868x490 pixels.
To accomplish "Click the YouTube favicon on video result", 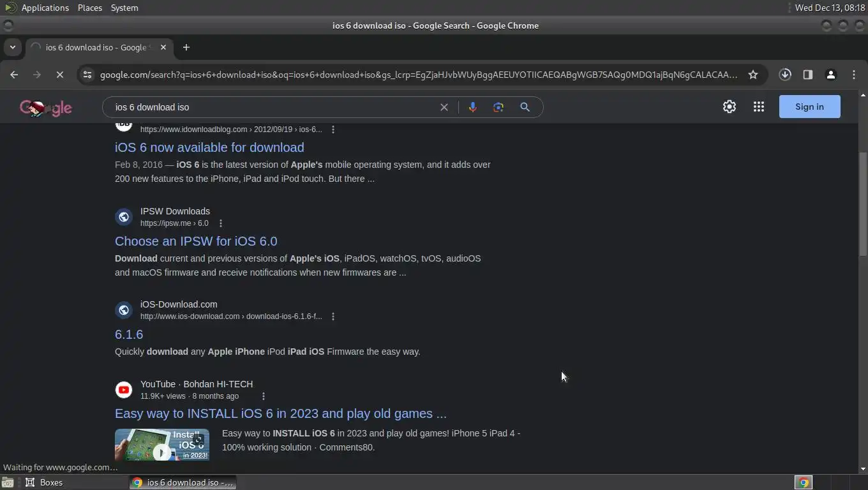I will [124, 390].
